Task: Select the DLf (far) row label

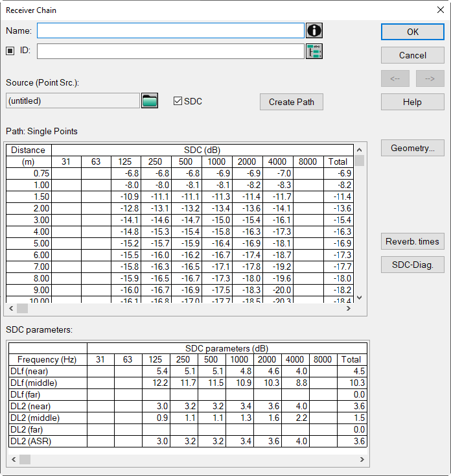Action: [48, 395]
